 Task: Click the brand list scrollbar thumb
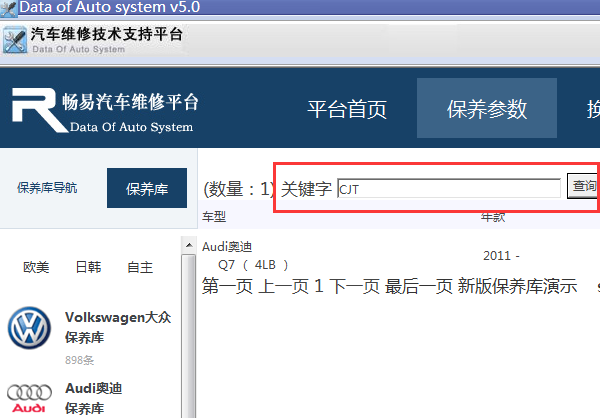pos(189,337)
